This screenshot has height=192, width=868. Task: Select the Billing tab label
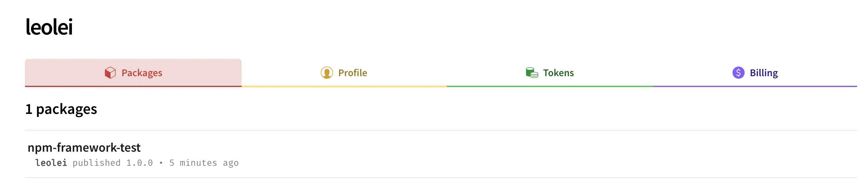[763, 73]
